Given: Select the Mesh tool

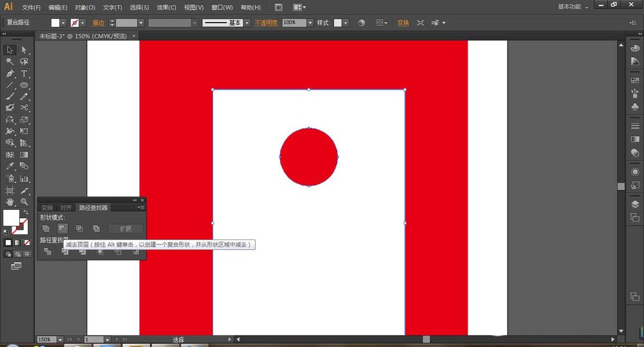Looking at the screenshot, I should click(x=10, y=155).
